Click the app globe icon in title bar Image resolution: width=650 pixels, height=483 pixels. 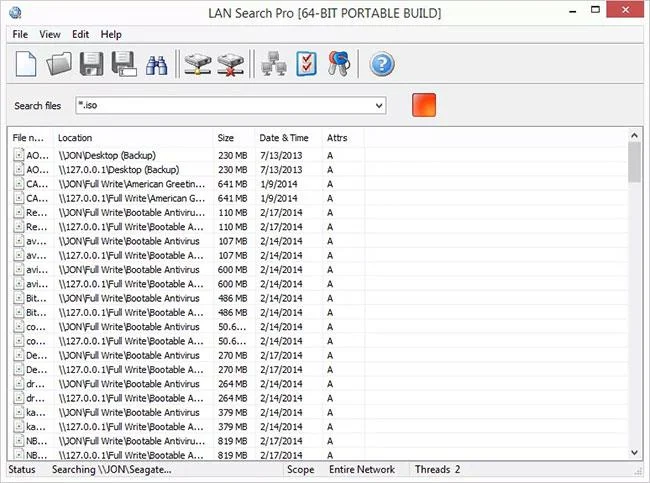pyautogui.click(x=15, y=13)
